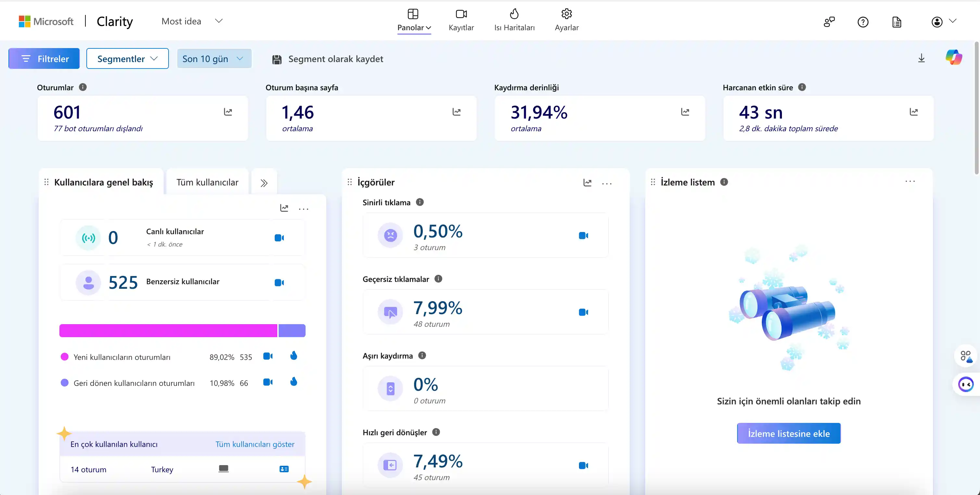View recordings for Geri dönen kullanıcıların oturumları

(x=268, y=382)
